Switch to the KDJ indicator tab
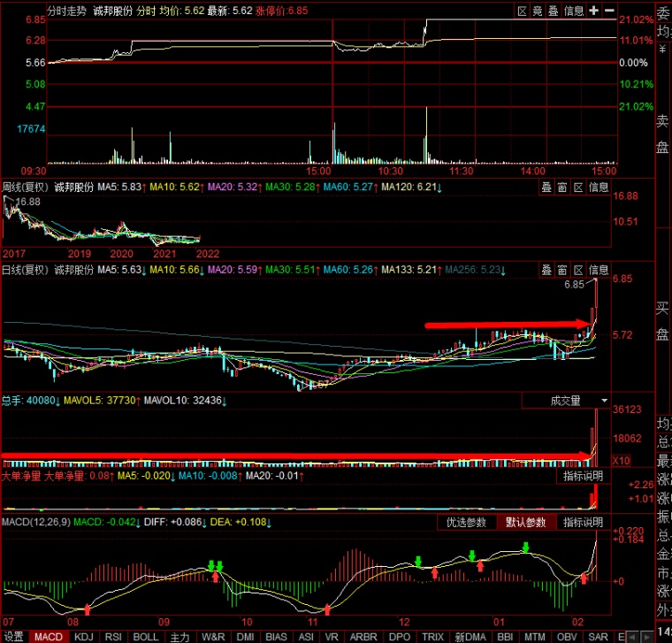This screenshot has width=672, height=643. click(83, 636)
